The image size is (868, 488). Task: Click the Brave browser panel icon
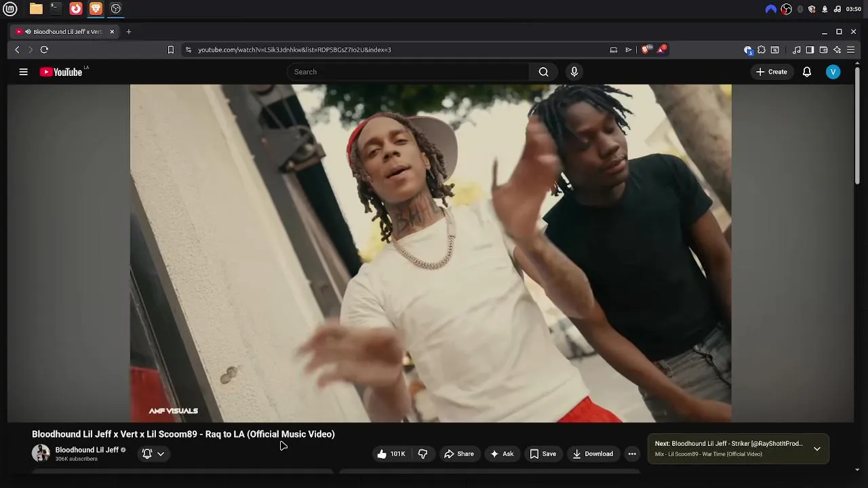[x=96, y=9]
